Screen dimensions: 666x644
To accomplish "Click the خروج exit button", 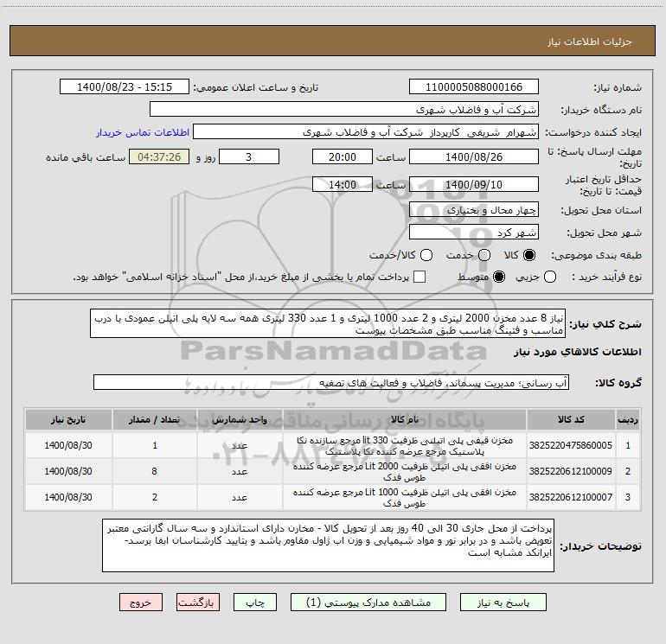I will pyautogui.click(x=141, y=603).
